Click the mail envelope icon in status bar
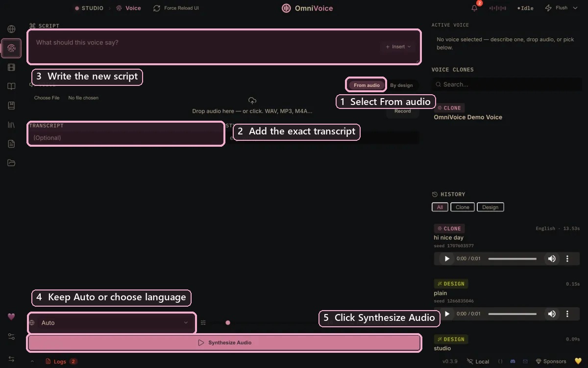Screen dimensions: 588x368 (x=525, y=361)
